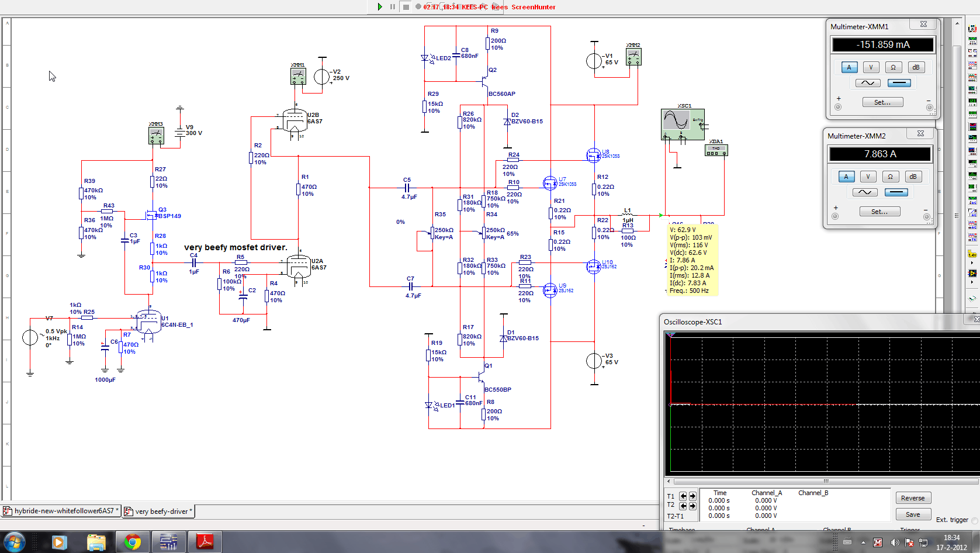Select the Four Channel Oscilloscope instrument icon
Viewport: 980px width, 553px height.
click(972, 78)
